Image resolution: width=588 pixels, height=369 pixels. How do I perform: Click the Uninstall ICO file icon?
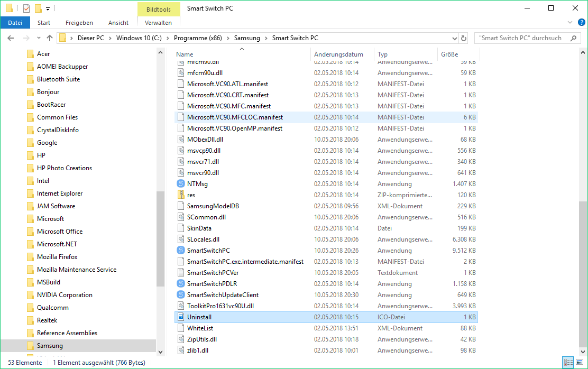[x=181, y=317]
